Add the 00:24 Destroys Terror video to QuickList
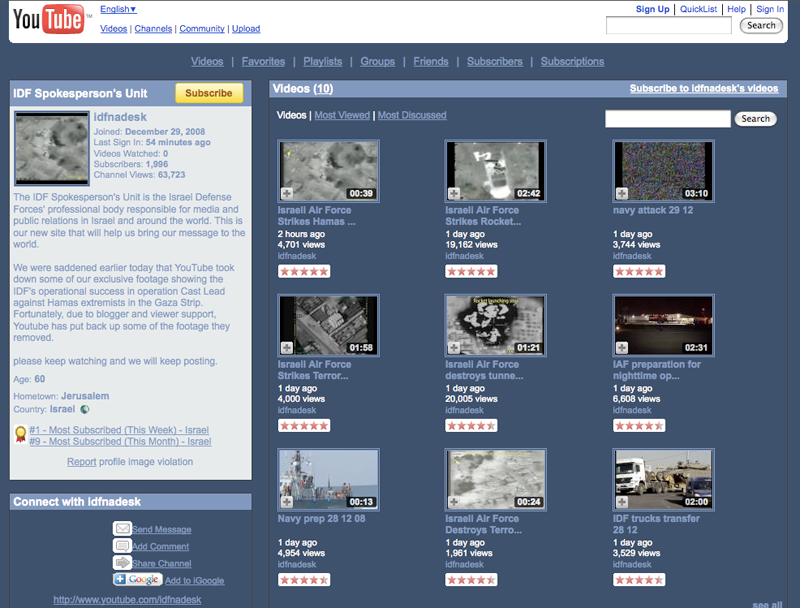The width and height of the screenshot is (800, 608). (454, 502)
